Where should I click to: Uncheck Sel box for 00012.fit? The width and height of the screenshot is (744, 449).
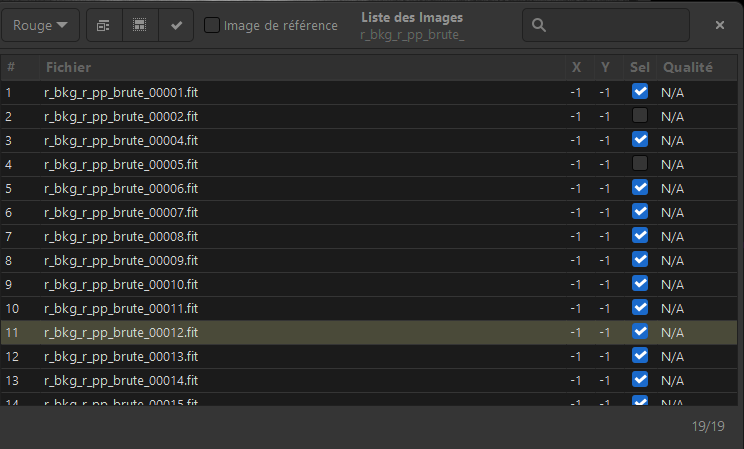pos(640,332)
